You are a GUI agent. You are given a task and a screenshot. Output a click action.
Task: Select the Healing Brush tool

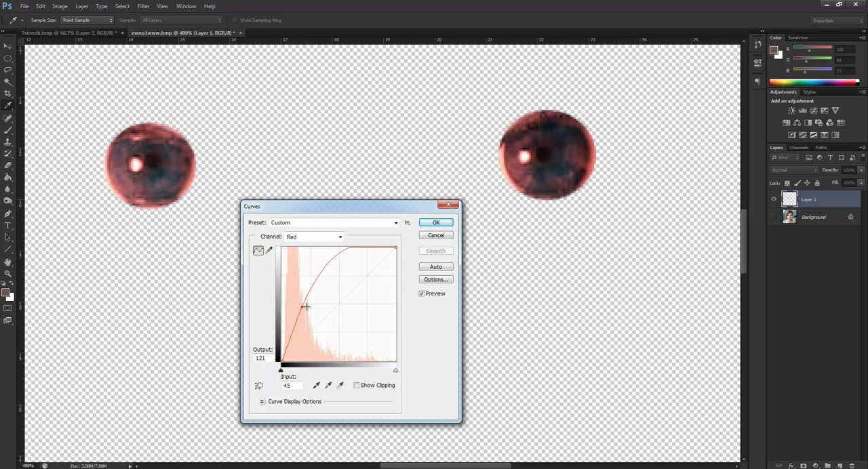(x=7, y=118)
